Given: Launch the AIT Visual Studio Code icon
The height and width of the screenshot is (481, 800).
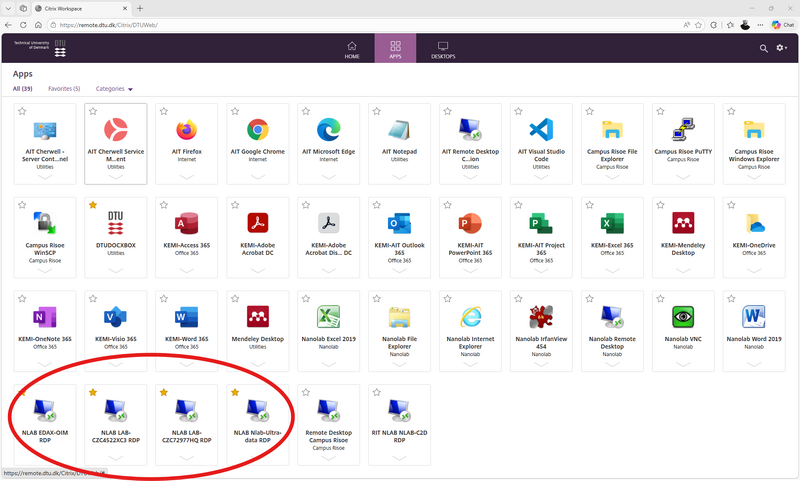Looking at the screenshot, I should click(x=541, y=130).
